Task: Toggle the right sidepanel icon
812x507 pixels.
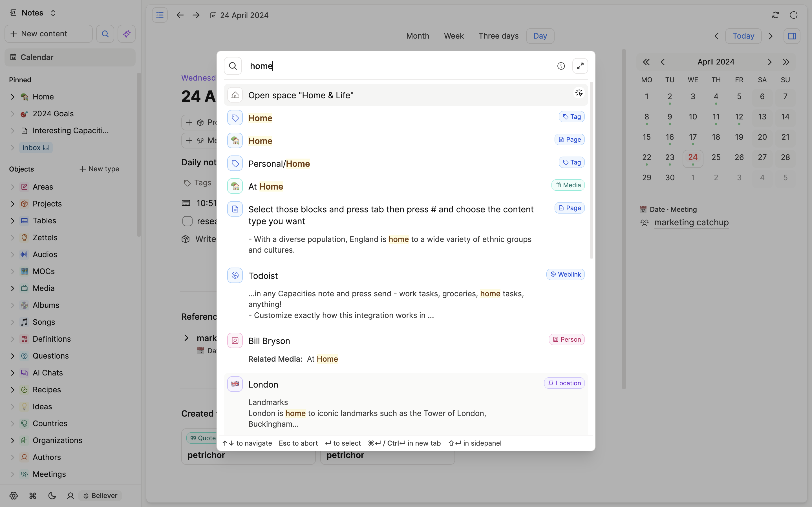Action: coord(792,36)
